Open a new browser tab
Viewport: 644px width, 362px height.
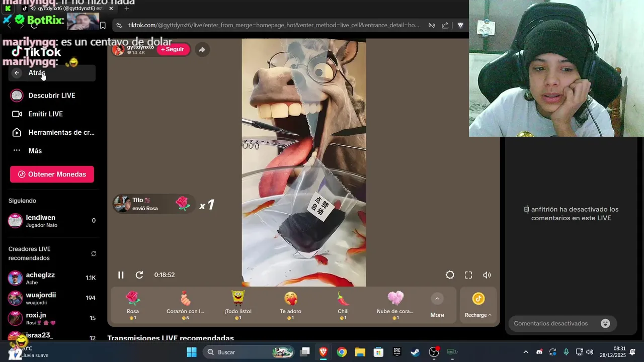coord(127,8)
